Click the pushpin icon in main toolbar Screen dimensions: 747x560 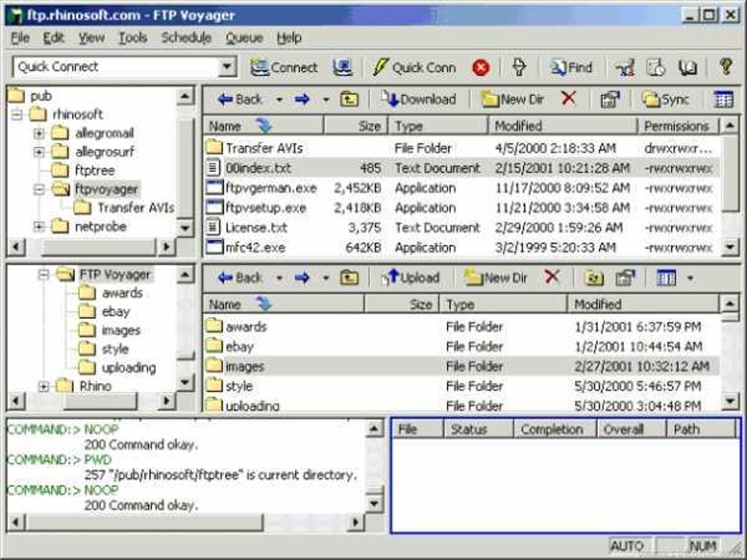point(519,67)
